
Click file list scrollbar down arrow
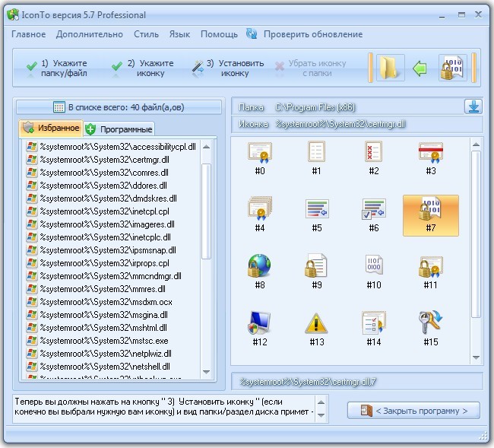207,372
